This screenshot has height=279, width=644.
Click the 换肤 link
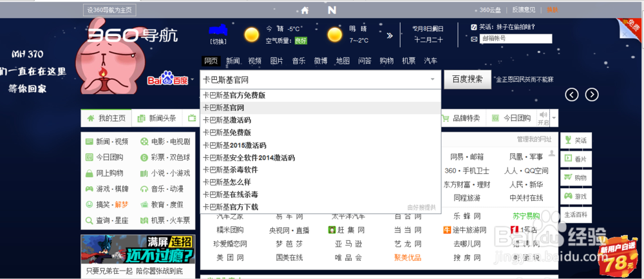(x=553, y=10)
